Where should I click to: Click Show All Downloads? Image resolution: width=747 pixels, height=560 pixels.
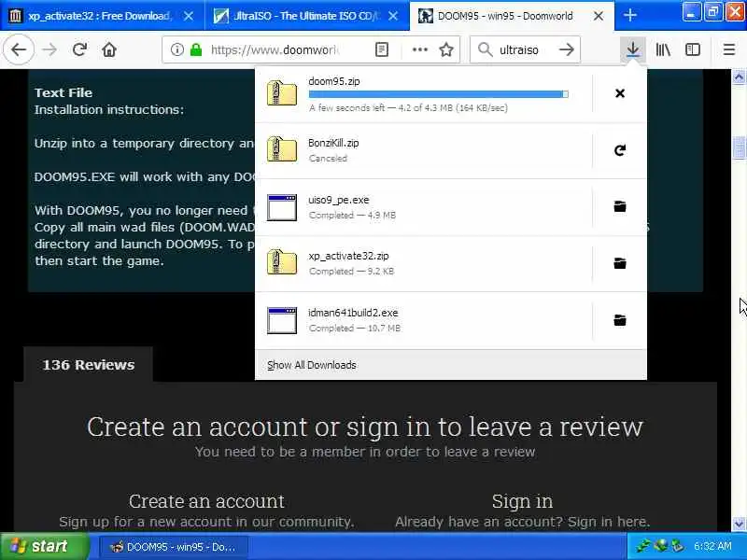312,365
